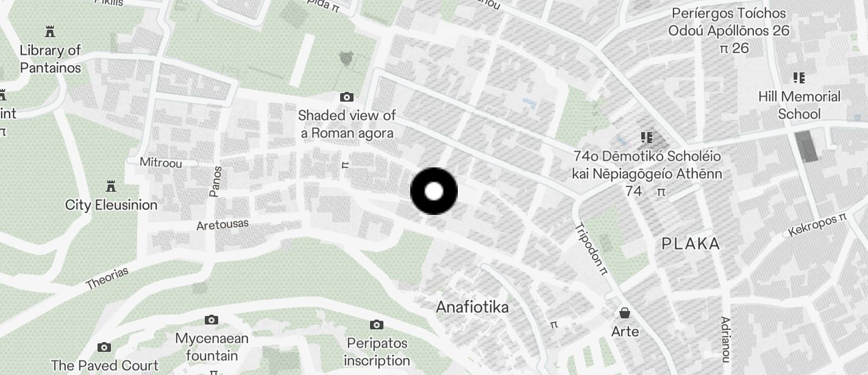The height and width of the screenshot is (375, 868).
Task: Select the Adrianou street label
Action: point(725,338)
